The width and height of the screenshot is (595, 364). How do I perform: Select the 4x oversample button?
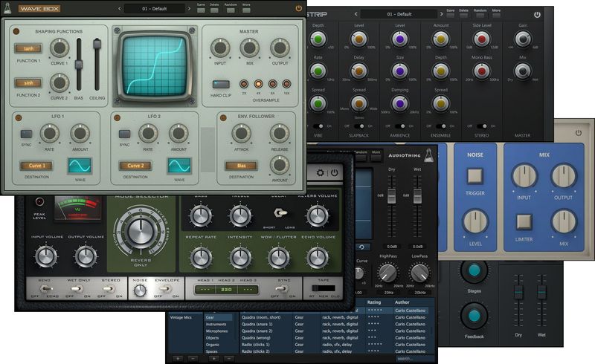coord(260,84)
